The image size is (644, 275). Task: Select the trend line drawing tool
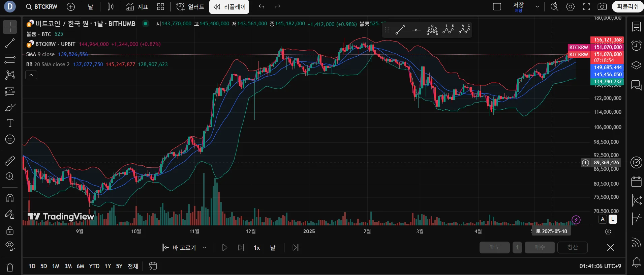tap(10, 43)
